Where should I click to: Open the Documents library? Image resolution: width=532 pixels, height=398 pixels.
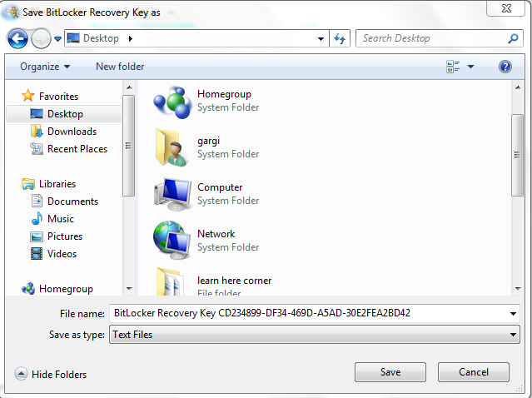(x=72, y=201)
